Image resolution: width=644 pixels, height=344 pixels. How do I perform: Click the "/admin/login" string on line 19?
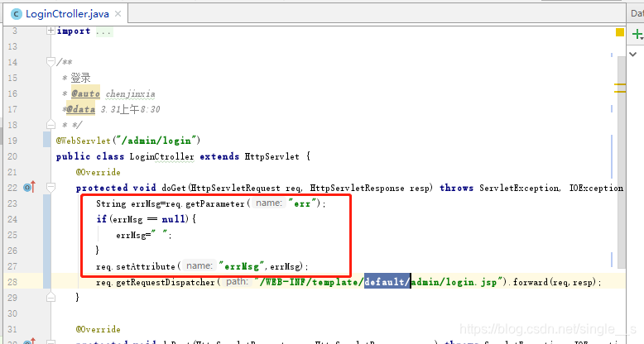tap(156, 141)
